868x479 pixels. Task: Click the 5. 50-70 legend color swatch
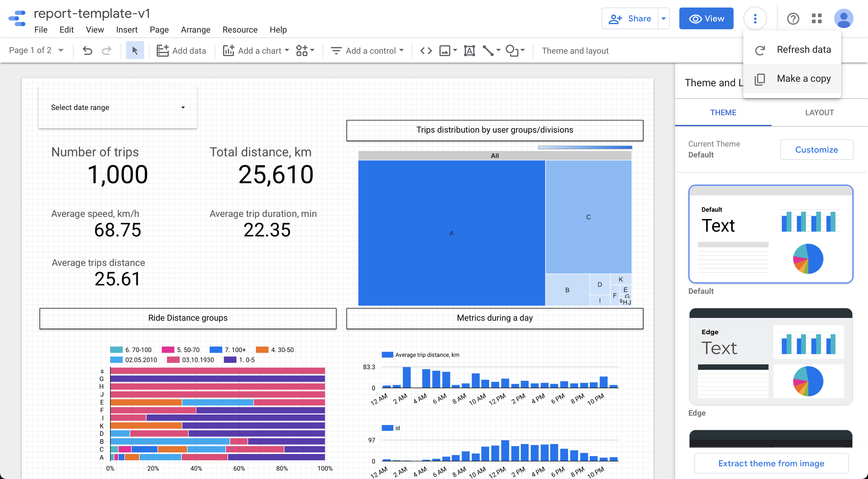click(168, 350)
